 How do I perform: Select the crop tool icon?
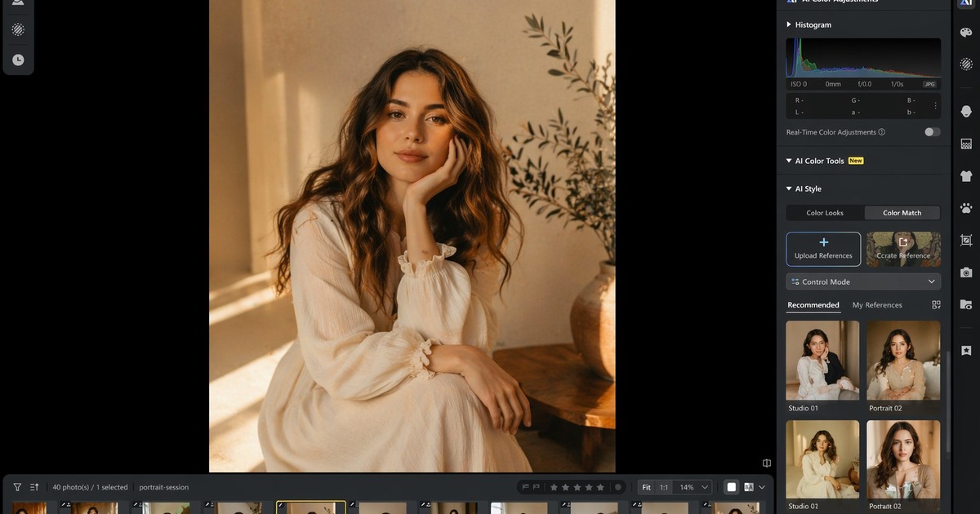(966, 240)
